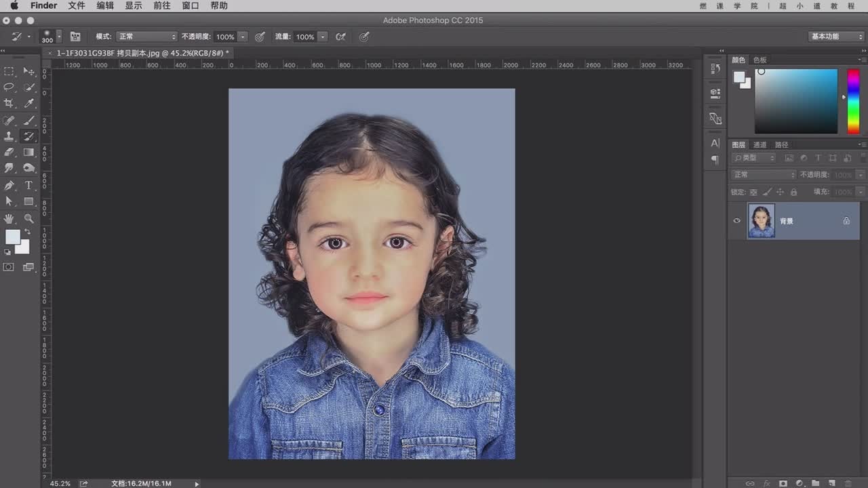Select the Crop tool
The width and height of the screenshot is (868, 488).
(9, 104)
